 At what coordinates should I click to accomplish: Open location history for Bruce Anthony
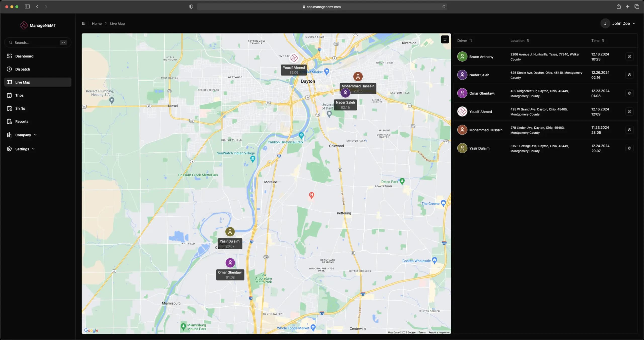(x=629, y=56)
